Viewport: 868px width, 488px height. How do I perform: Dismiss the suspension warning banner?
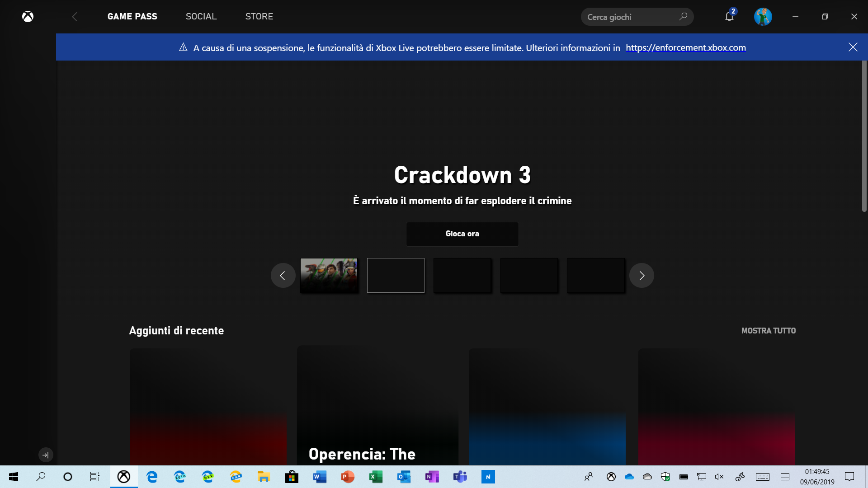[853, 47]
